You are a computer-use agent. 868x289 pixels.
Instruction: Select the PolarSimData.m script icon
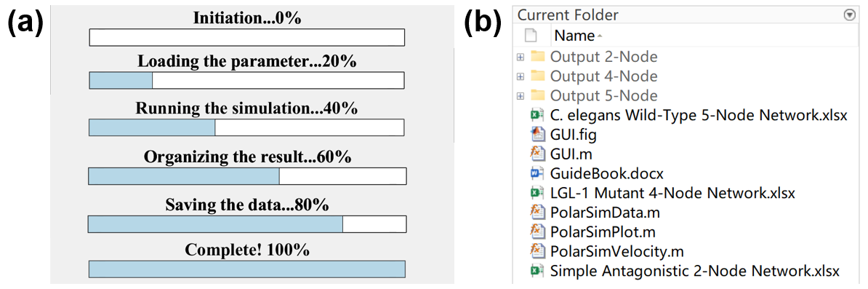tap(537, 213)
